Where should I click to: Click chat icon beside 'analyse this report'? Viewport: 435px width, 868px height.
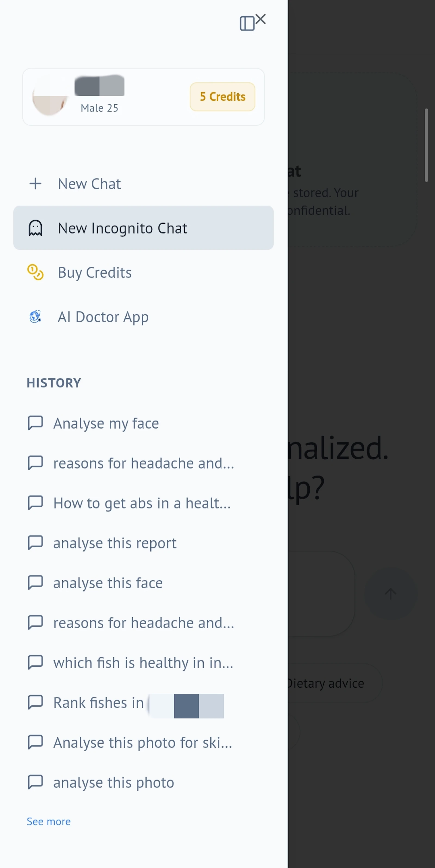[x=35, y=543]
